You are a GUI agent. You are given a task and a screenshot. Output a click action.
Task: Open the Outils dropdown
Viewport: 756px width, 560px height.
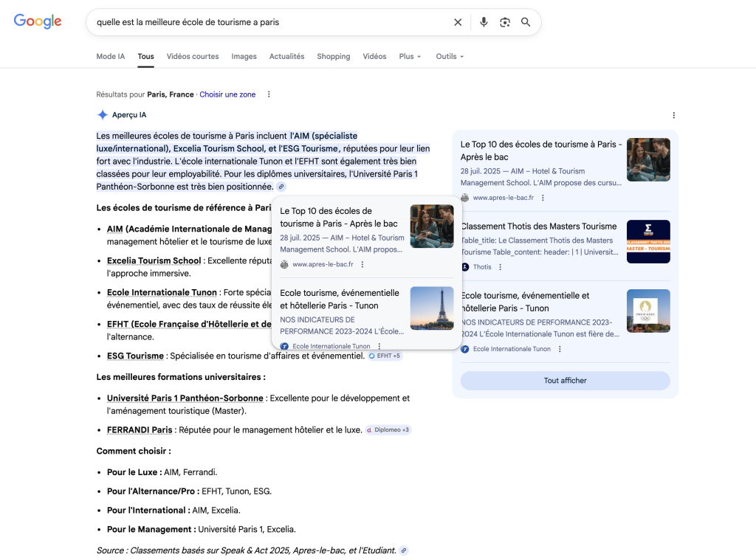[449, 56]
